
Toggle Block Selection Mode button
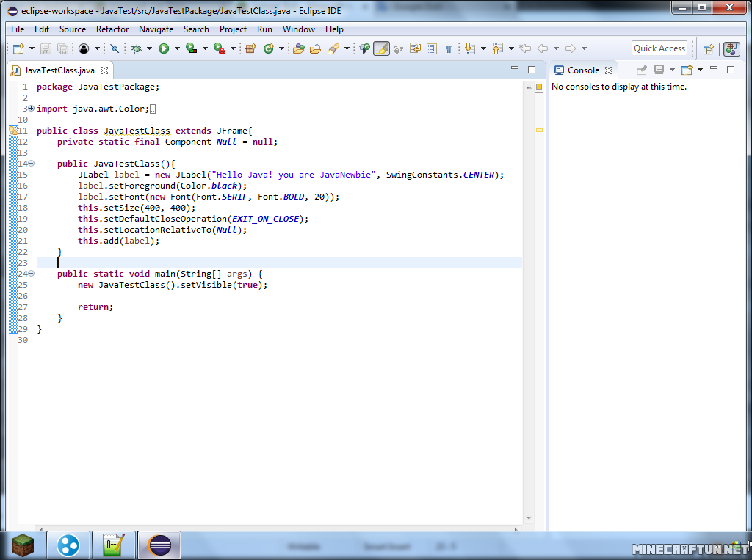(431, 48)
